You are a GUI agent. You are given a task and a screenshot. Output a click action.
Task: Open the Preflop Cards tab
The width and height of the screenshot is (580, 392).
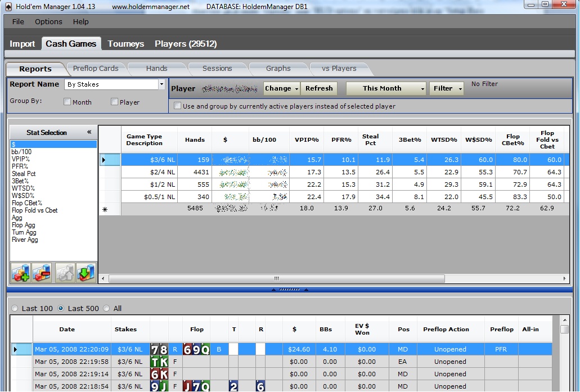pyautogui.click(x=96, y=69)
